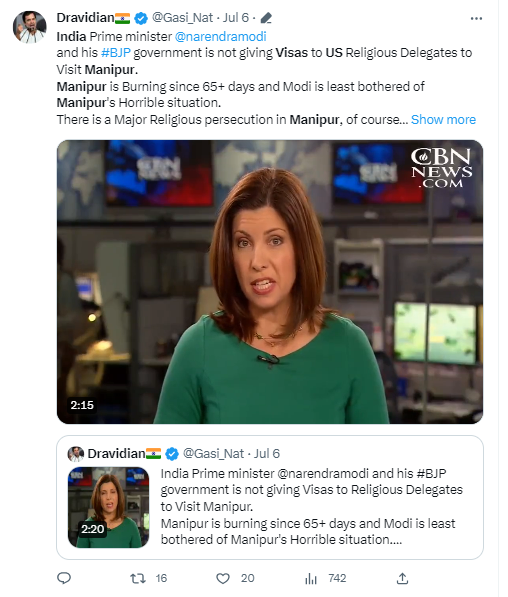Expand tweet text with Show more
The width and height of the screenshot is (508, 597).
pos(443,120)
